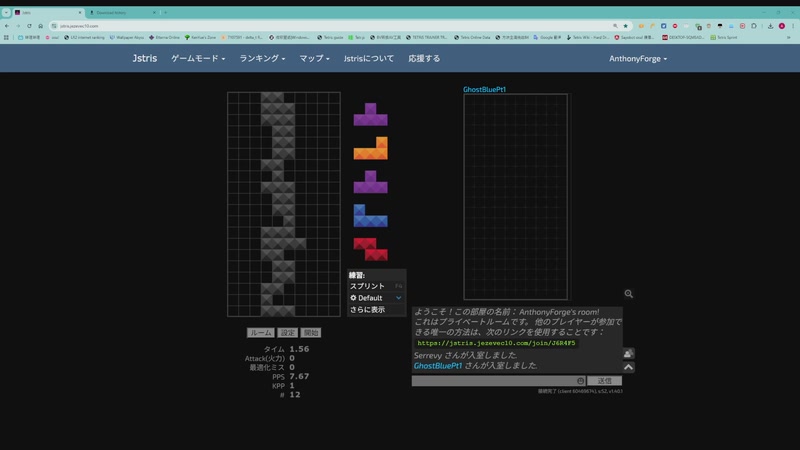Image resolution: width=800 pixels, height=450 pixels.
Task: Click the magnifier zoom icon near opponent board
Action: (x=629, y=294)
